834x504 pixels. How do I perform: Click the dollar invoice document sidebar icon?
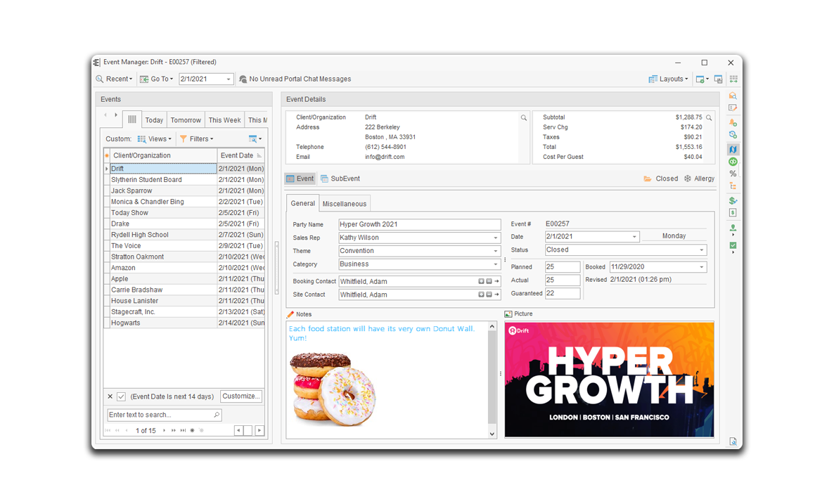(733, 213)
